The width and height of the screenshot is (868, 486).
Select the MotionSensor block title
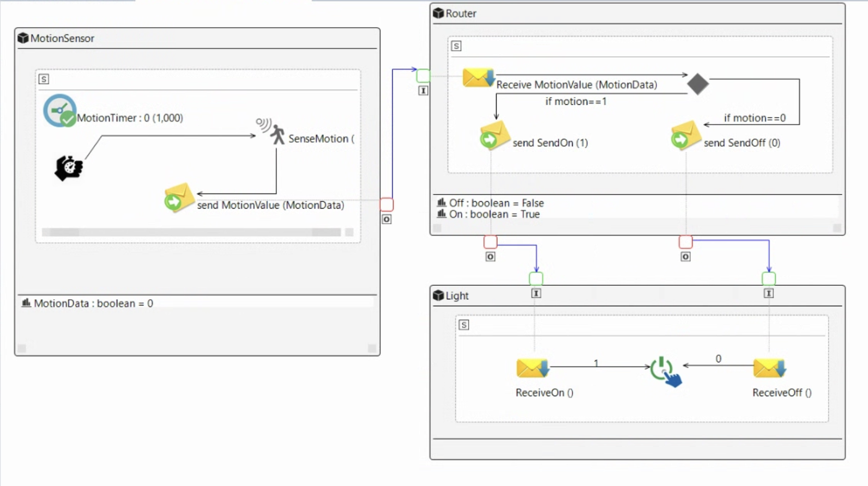pos(62,38)
